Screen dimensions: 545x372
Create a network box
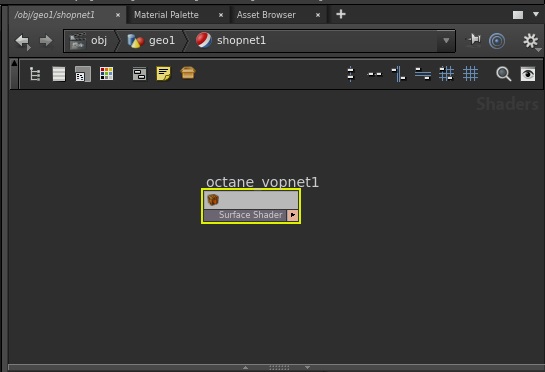(x=139, y=74)
